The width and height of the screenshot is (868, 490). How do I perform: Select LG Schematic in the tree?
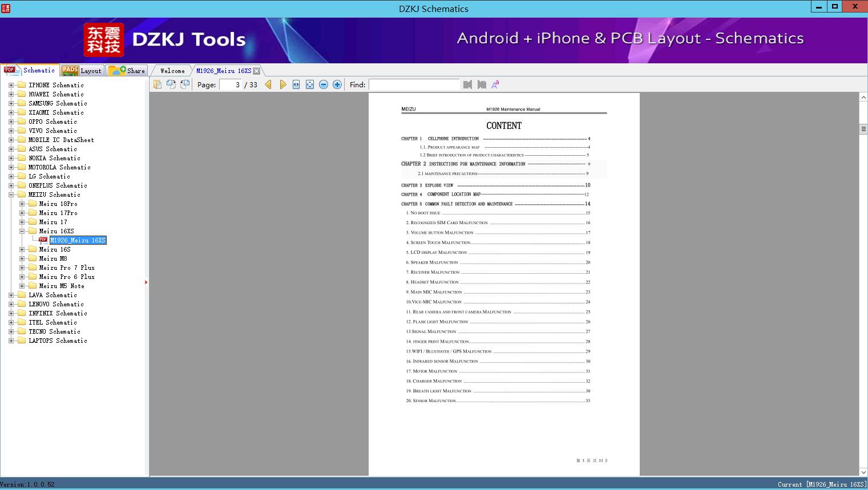[x=49, y=176]
